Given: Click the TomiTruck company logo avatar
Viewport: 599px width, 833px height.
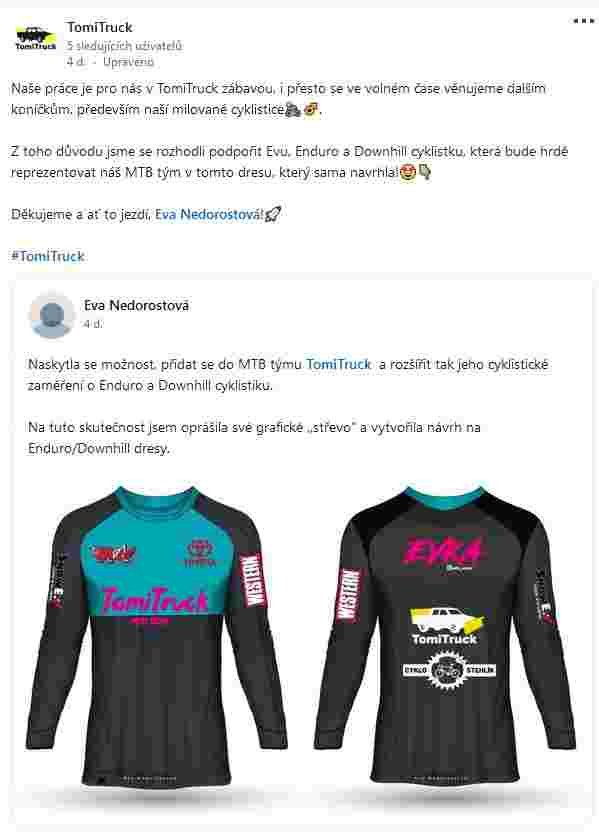Looking at the screenshot, I should (36, 38).
